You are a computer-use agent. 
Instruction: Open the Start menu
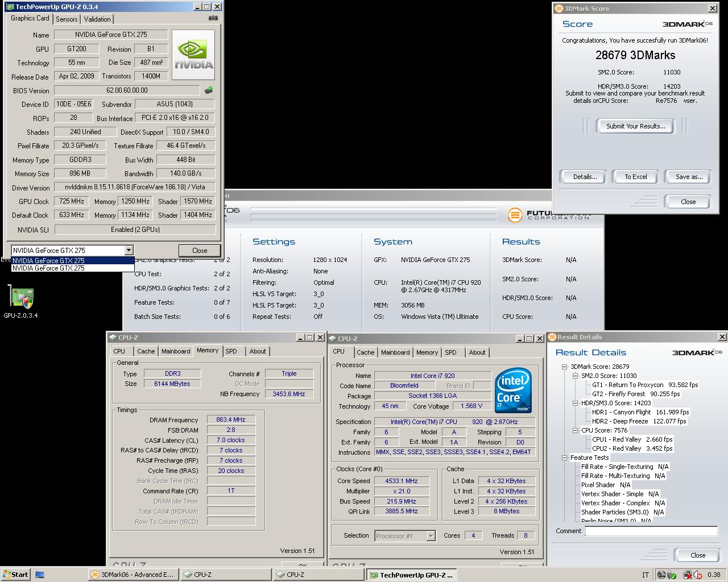15,574
